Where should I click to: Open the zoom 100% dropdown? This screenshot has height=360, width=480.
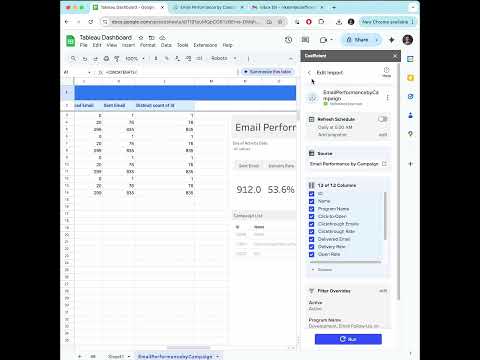pos(135,58)
